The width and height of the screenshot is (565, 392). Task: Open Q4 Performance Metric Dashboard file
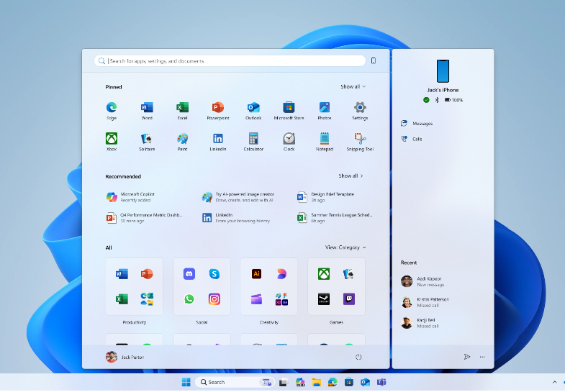point(144,218)
